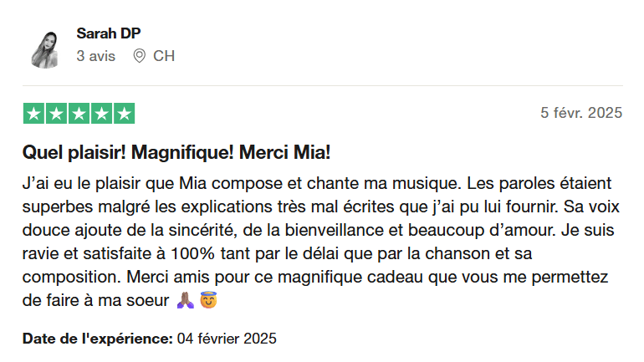Click the first green rating star

[33, 114]
